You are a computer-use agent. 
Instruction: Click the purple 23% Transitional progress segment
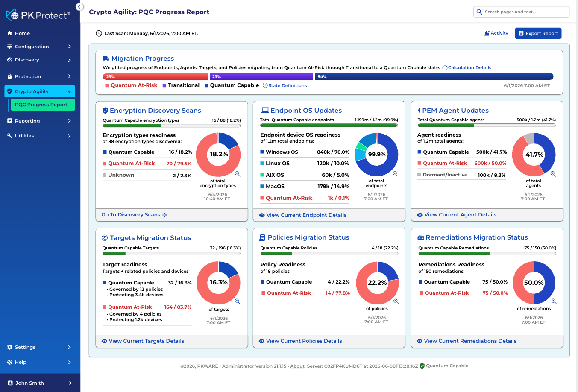[261, 77]
